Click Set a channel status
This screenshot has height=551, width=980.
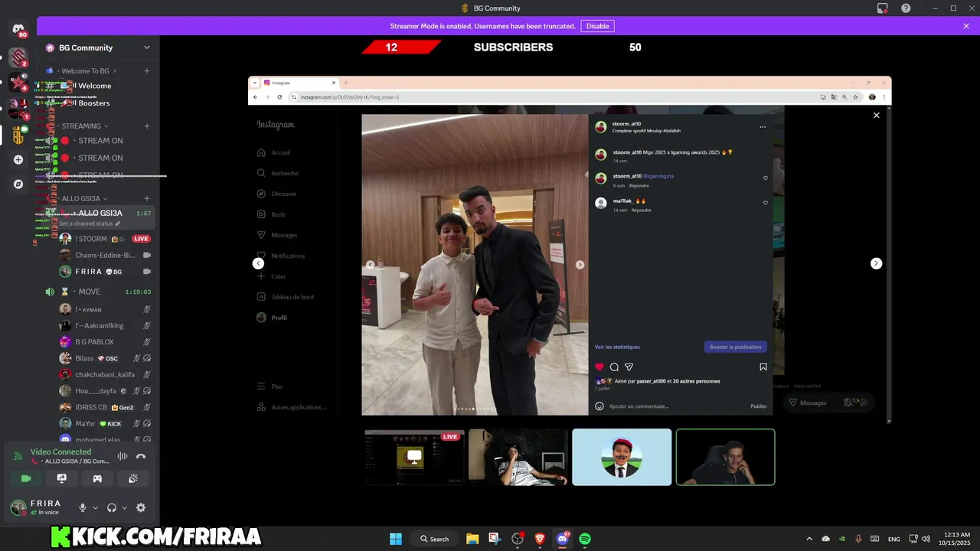[x=90, y=223]
